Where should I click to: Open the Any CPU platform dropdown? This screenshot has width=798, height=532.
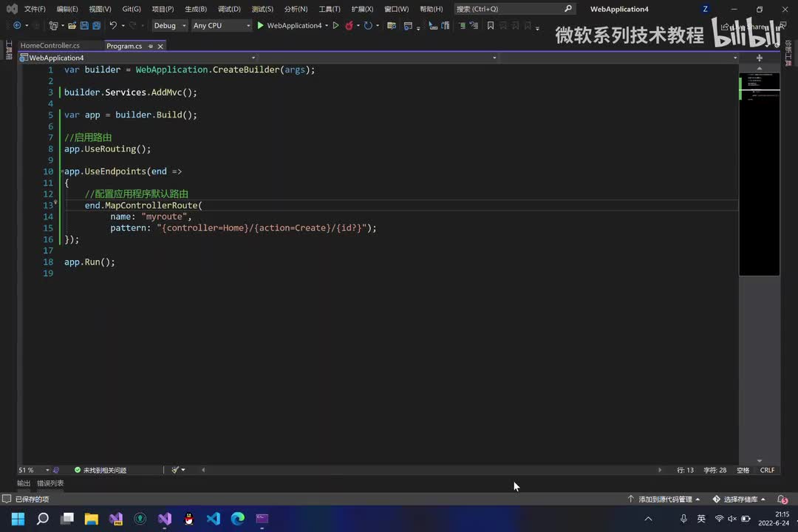click(222, 25)
